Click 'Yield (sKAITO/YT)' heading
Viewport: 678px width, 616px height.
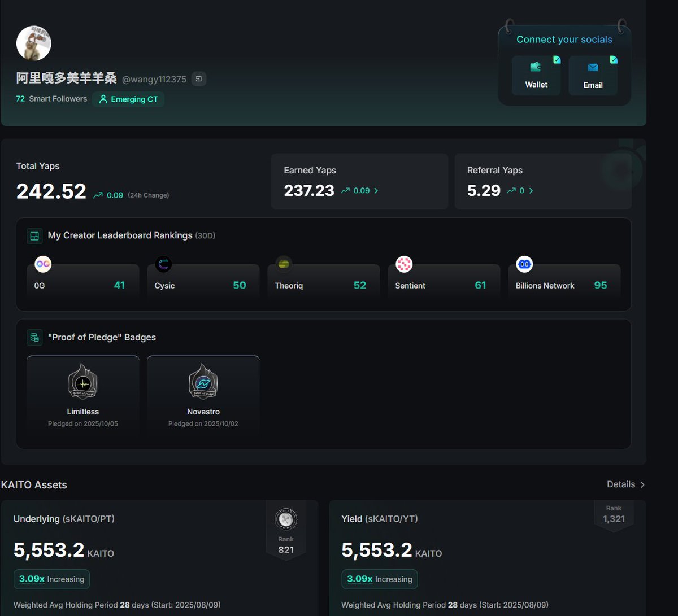coord(380,519)
